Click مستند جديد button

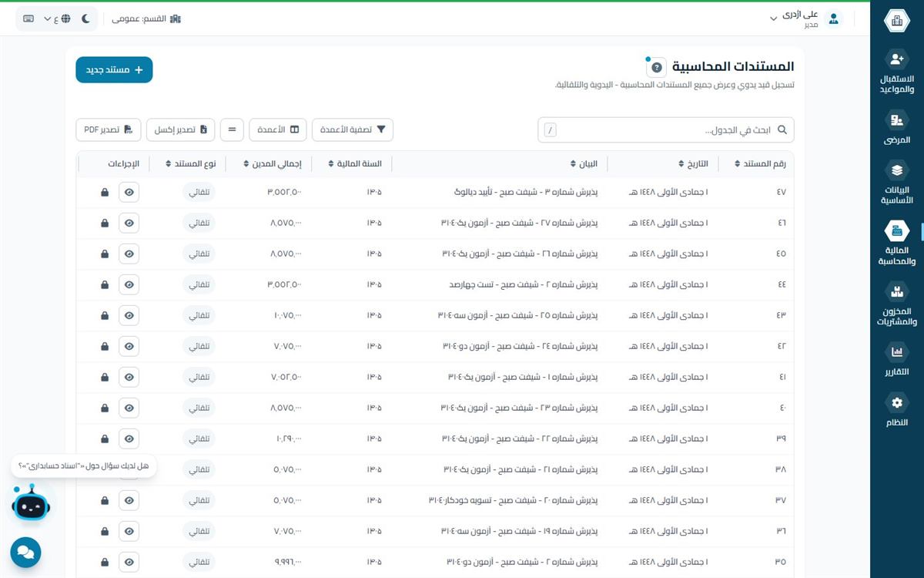[114, 69]
